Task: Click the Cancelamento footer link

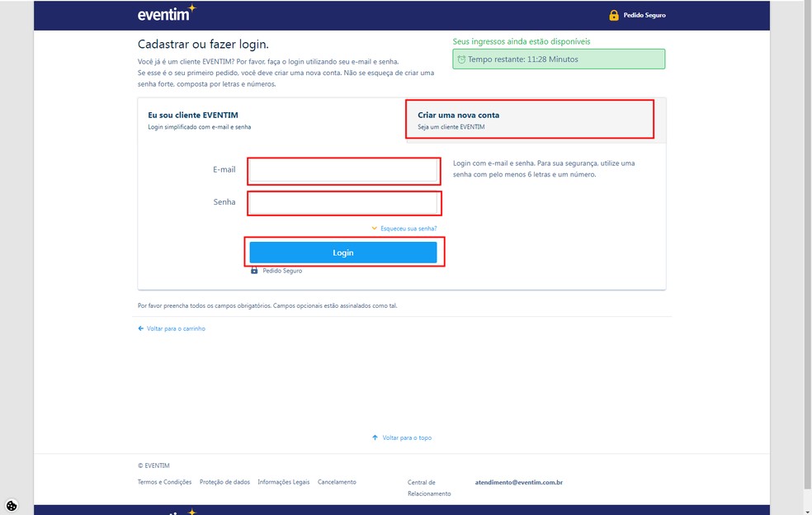Action: (x=337, y=482)
